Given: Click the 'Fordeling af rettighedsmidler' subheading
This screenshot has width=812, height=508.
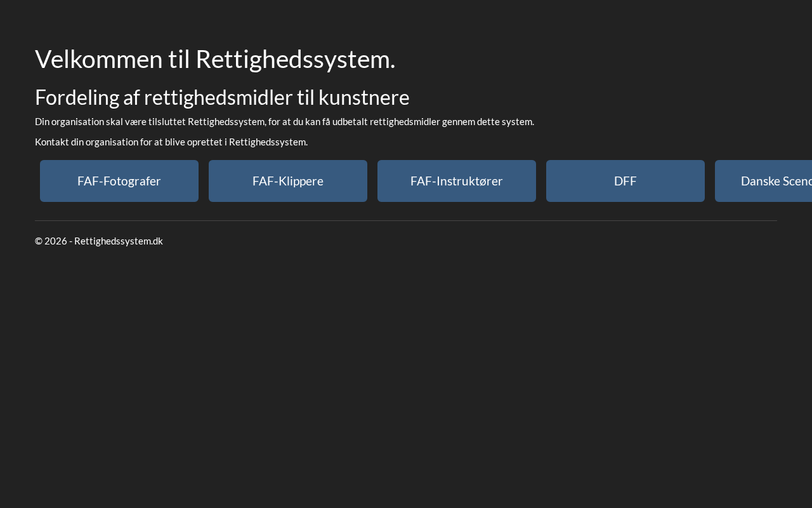Looking at the screenshot, I should point(222,97).
